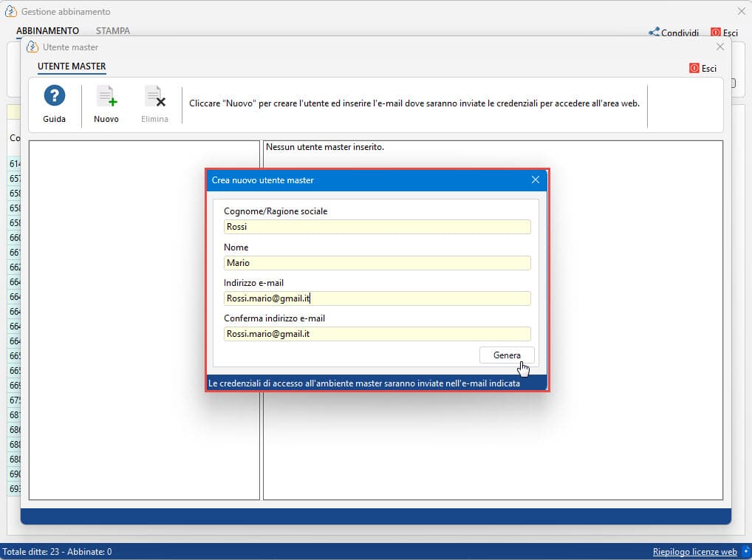
Task: Click the Condividi share icon
Action: pos(654,32)
